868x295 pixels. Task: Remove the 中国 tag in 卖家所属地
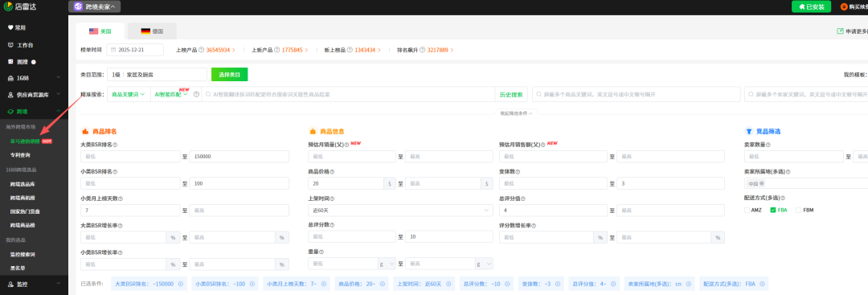tap(762, 184)
